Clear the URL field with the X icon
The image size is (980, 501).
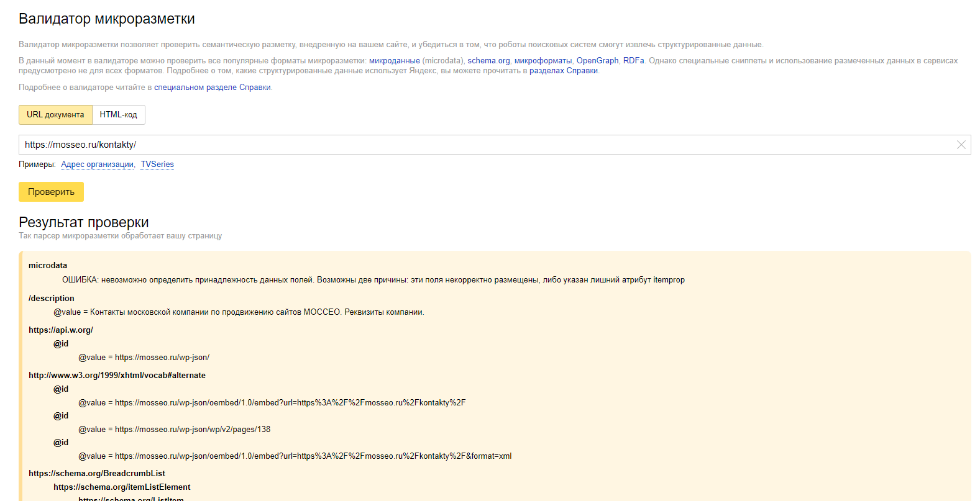click(961, 145)
